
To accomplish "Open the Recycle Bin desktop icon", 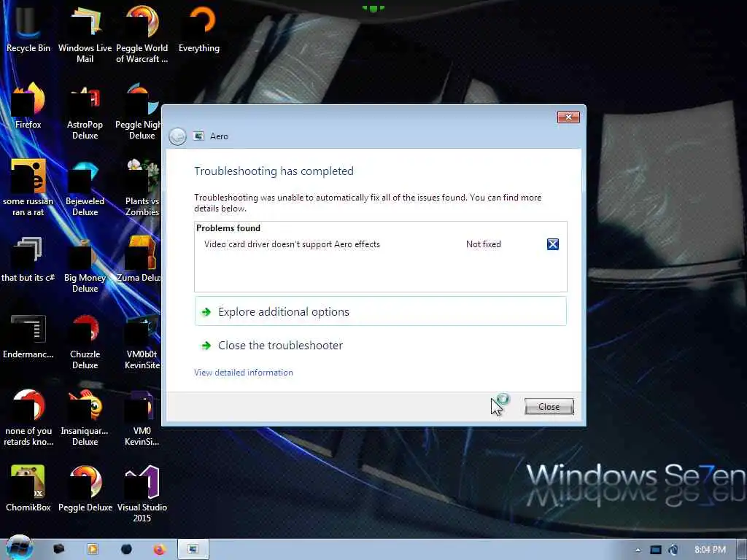I will 28,28.
